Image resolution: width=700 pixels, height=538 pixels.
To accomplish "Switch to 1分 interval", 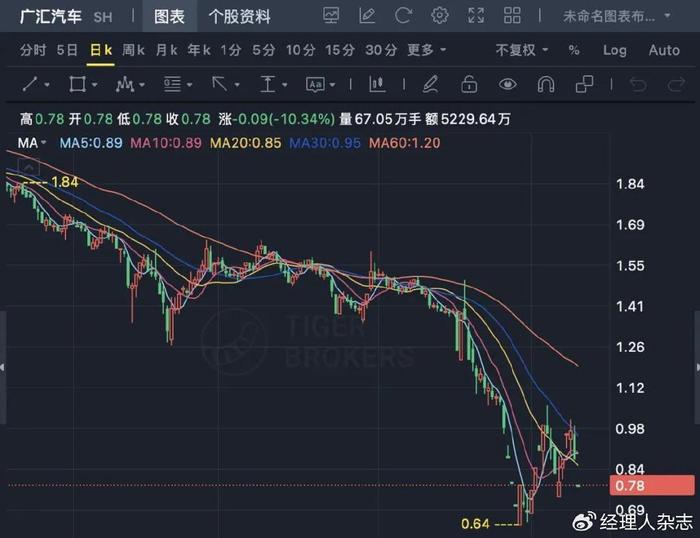I will pos(230,50).
